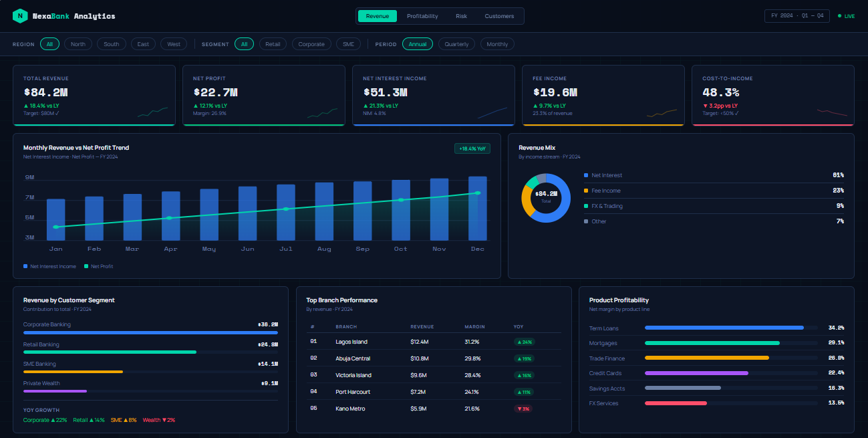Click the Other row in Revenue Mix
Screen dimensions: 868x438
point(714,221)
